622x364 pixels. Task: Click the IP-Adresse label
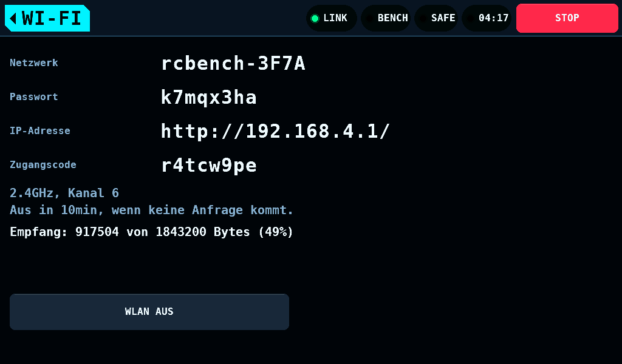tap(40, 130)
